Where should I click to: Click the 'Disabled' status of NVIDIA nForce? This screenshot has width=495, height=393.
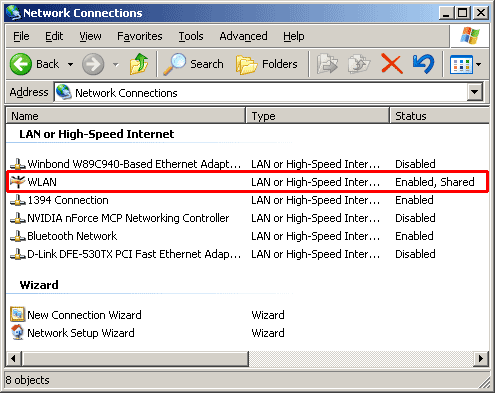415,218
